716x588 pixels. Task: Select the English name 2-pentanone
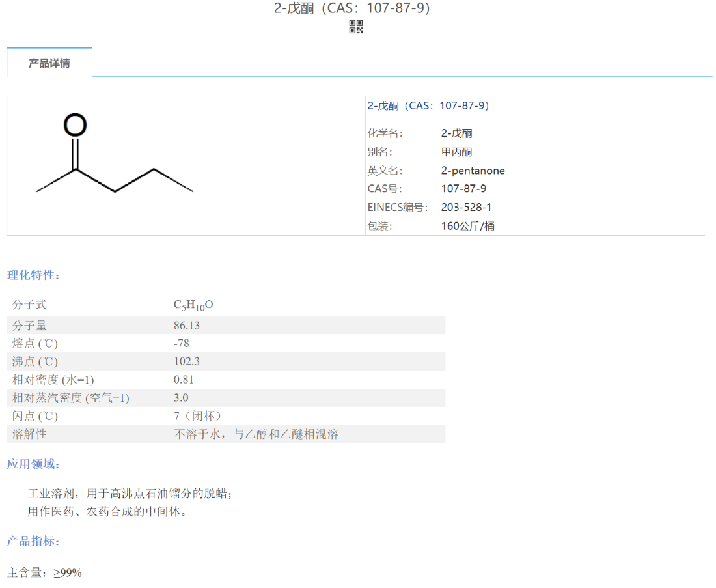(x=473, y=171)
